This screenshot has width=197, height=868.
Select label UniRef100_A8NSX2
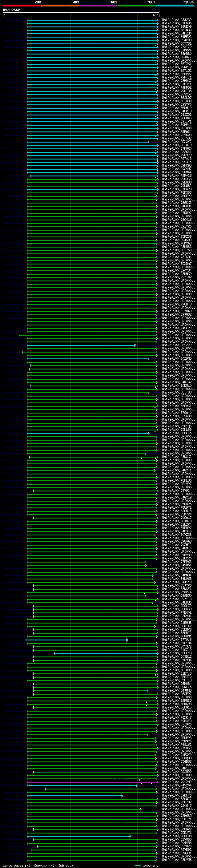pyautogui.click(x=177, y=457)
